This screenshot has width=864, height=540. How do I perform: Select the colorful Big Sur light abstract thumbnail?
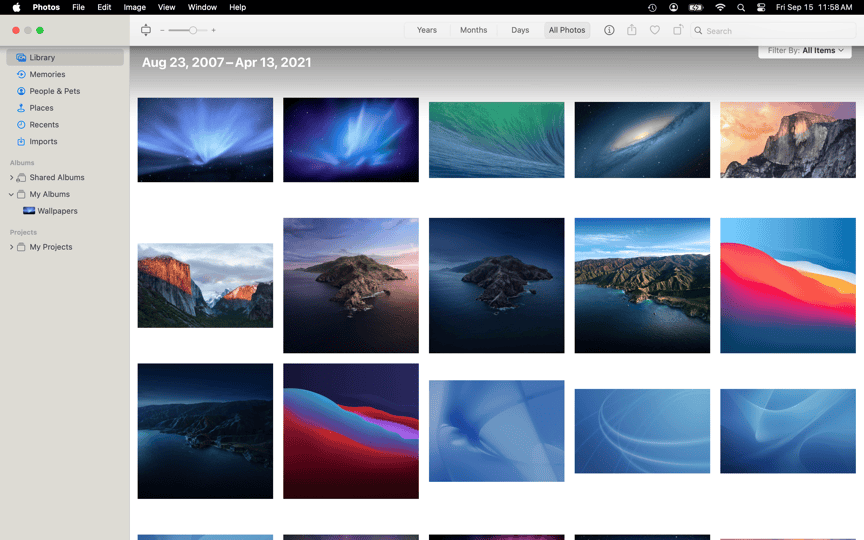point(788,285)
